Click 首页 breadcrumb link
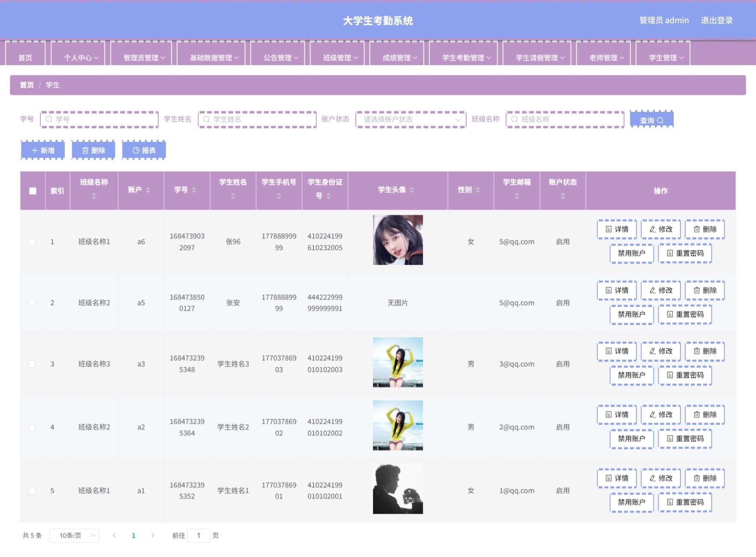 click(27, 85)
